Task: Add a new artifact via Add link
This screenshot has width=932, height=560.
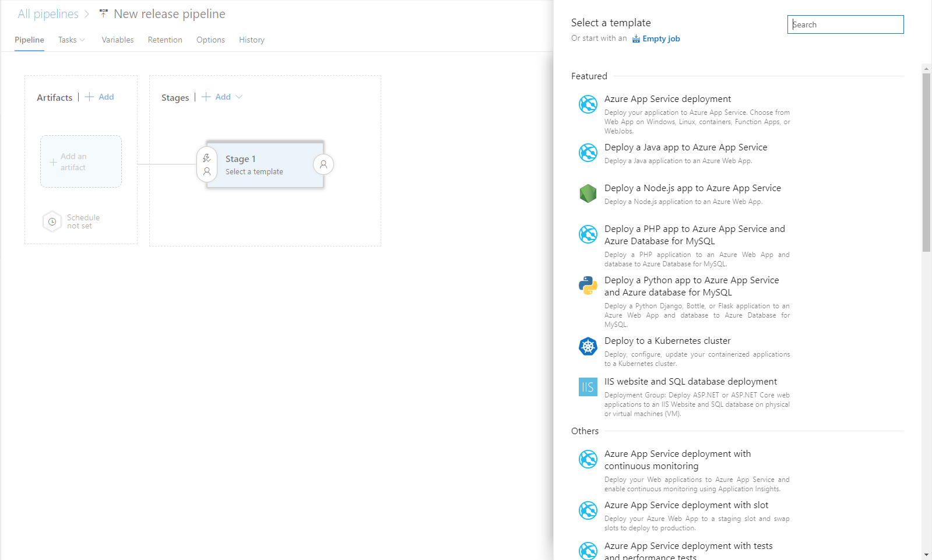Action: (100, 97)
